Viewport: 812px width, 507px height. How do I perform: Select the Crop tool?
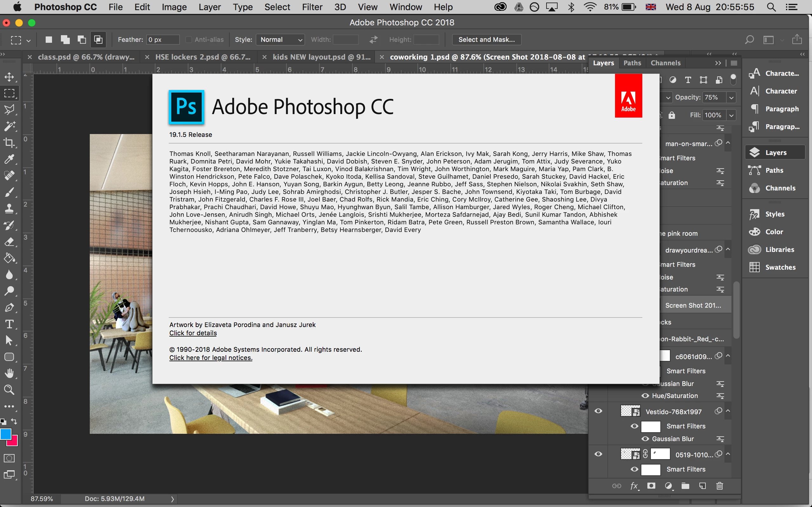(9, 143)
